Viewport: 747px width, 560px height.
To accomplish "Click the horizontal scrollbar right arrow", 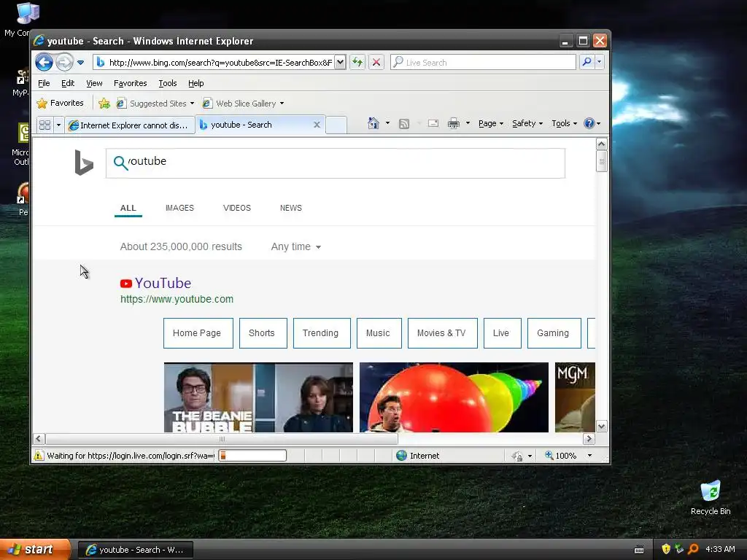I will pos(589,438).
